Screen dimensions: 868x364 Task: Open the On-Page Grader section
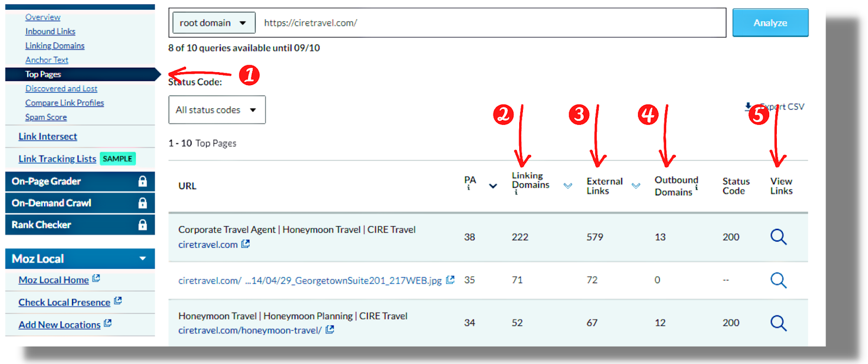80,181
